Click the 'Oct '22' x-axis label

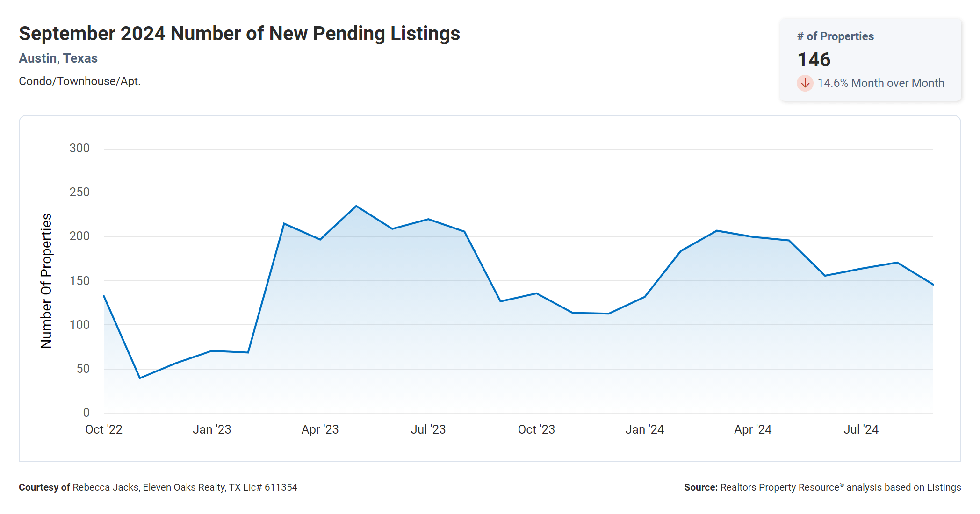click(x=104, y=429)
